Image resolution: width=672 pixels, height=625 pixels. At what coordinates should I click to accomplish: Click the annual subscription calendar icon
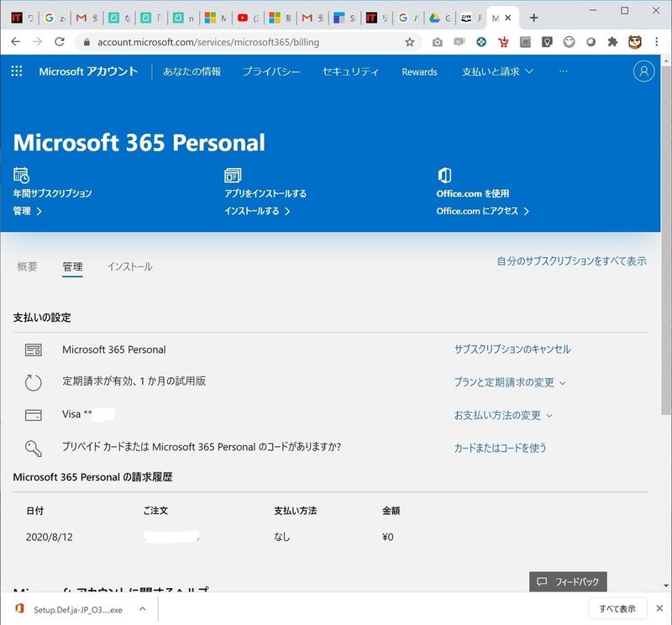pos(21,175)
